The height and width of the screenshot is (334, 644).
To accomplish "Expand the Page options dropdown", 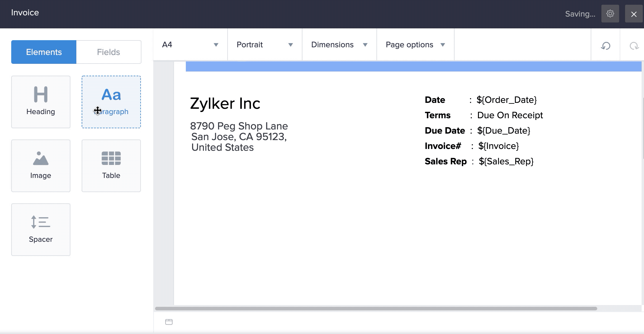I will (415, 45).
